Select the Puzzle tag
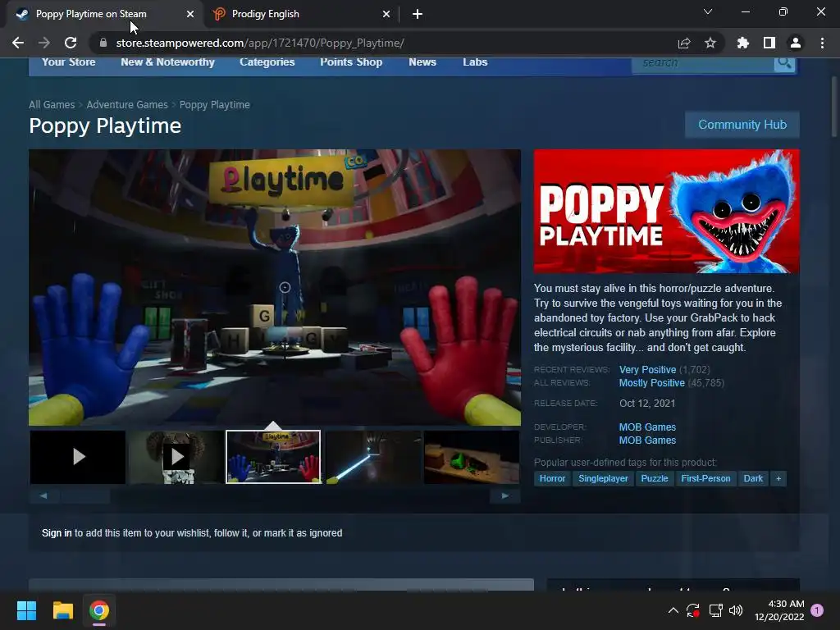Image resolution: width=840 pixels, height=630 pixels. tap(654, 478)
